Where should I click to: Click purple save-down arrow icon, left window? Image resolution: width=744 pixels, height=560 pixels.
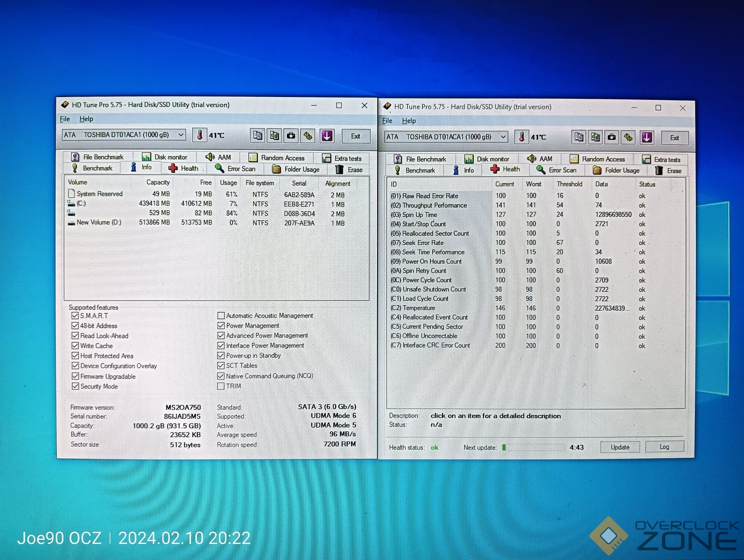click(327, 136)
